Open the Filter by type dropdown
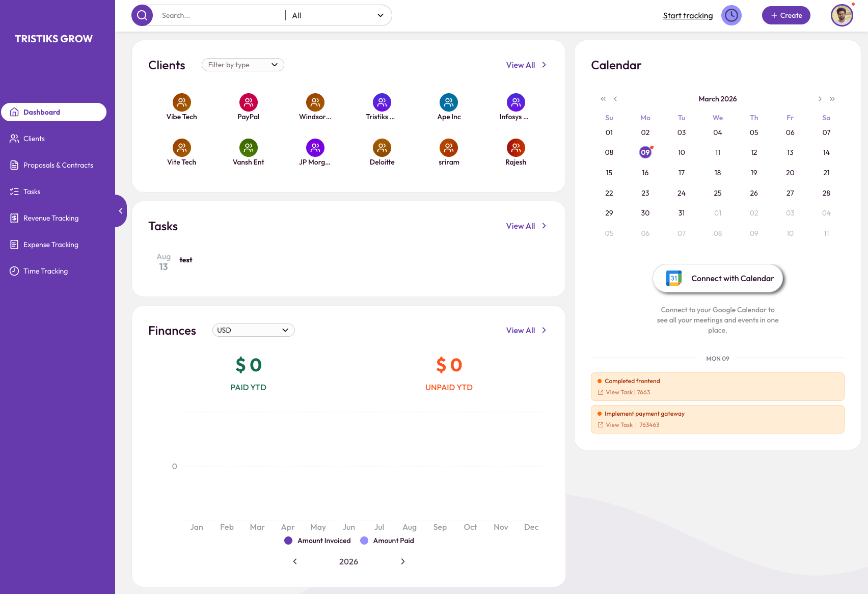Viewport: 868px width, 594px height. tap(243, 65)
